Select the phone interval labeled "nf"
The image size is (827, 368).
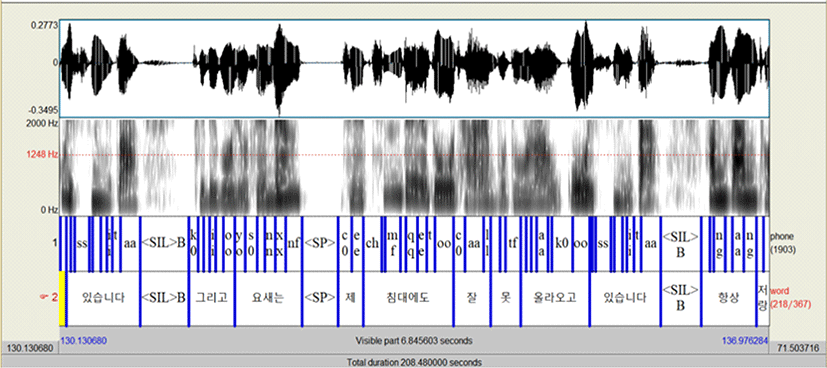point(294,244)
